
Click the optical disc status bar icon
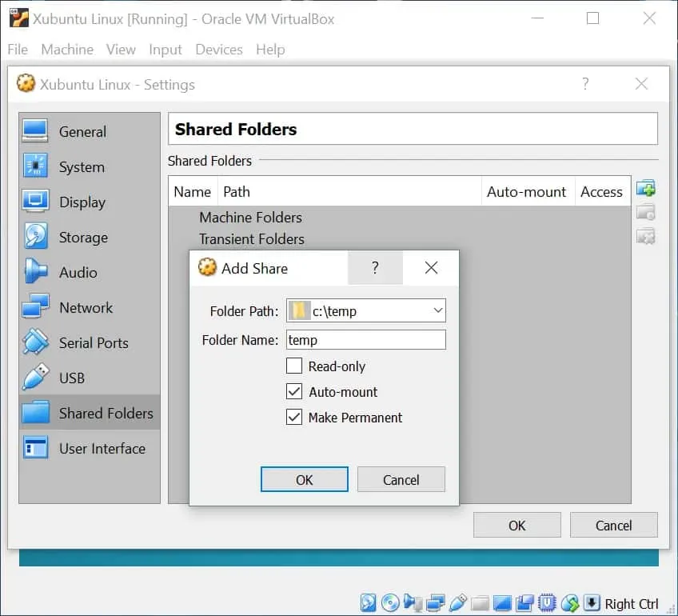pos(390,603)
